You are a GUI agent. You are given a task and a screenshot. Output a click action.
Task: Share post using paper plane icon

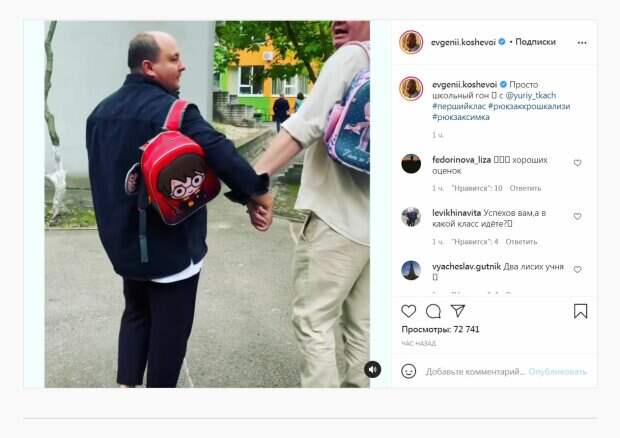(x=457, y=311)
